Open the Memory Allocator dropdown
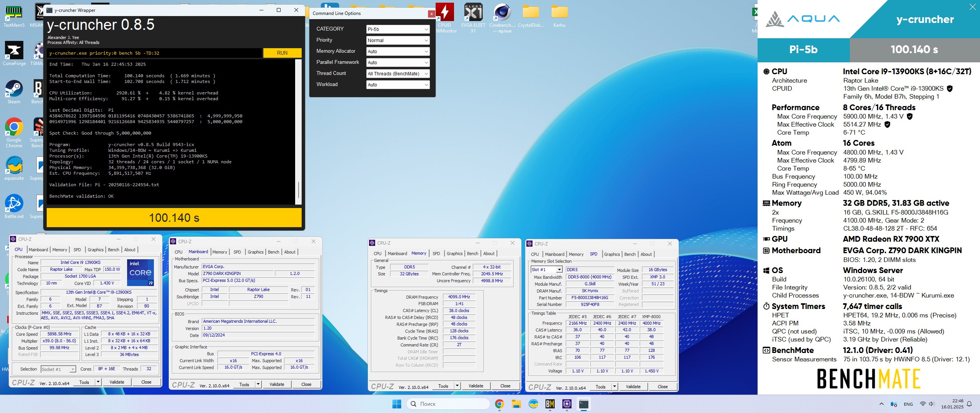The image size is (980, 413). 398,51
